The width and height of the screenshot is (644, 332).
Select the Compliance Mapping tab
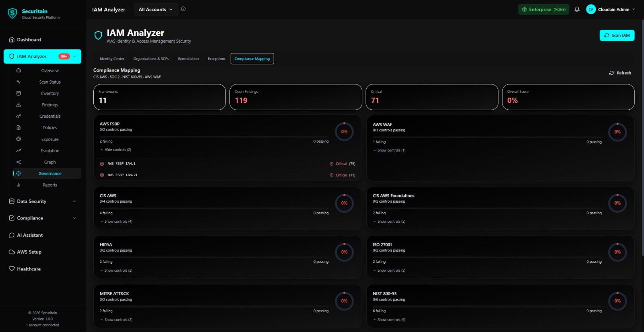252,59
